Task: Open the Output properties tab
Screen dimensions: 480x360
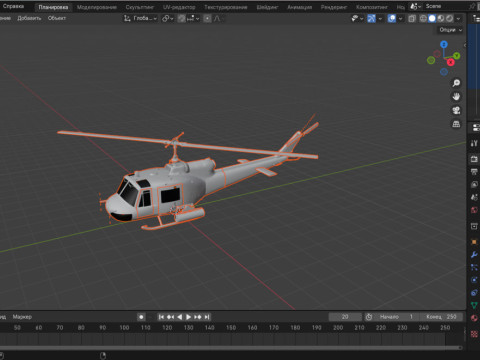Action: coord(474,172)
